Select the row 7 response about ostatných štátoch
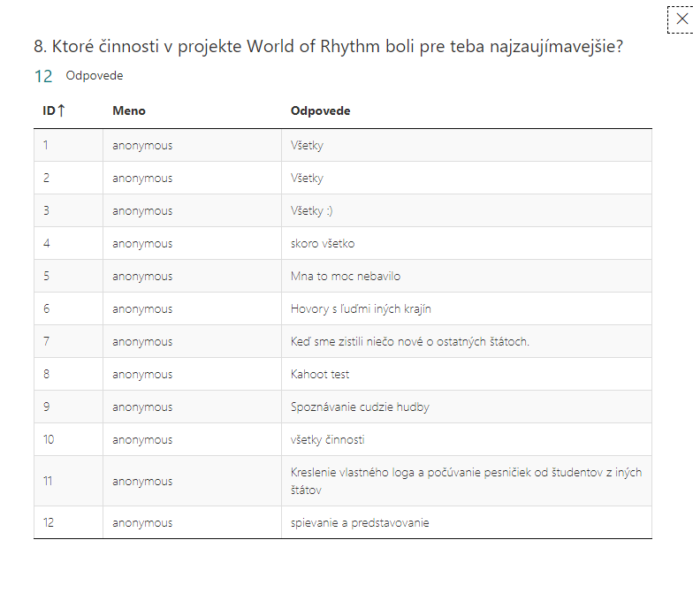Screen dimensions: 693x616 tap(410, 341)
